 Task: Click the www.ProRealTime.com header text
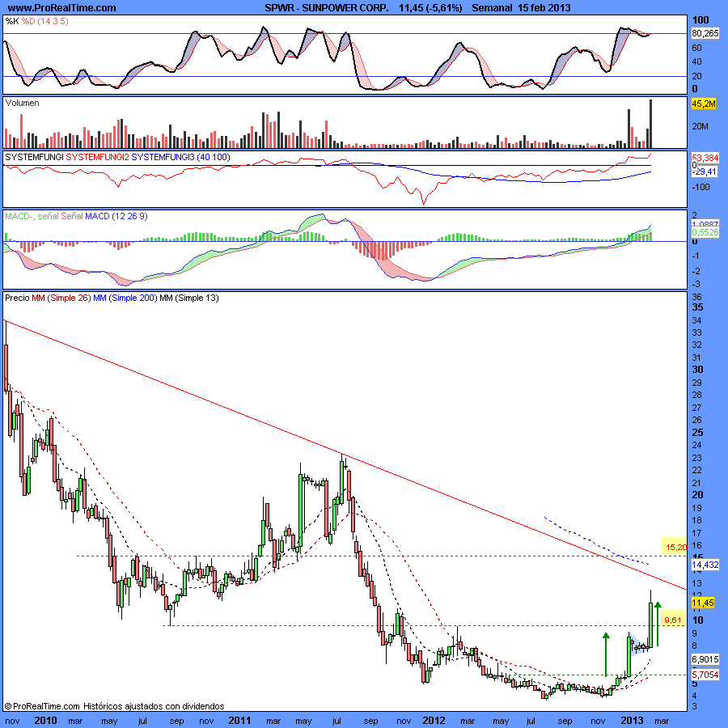(x=61, y=8)
